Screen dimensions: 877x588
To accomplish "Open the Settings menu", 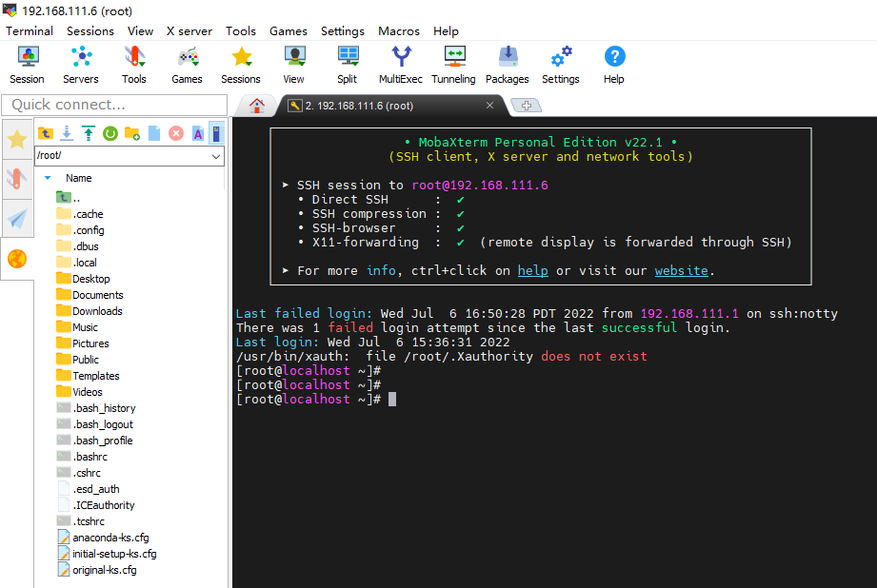I will pyautogui.click(x=342, y=31).
